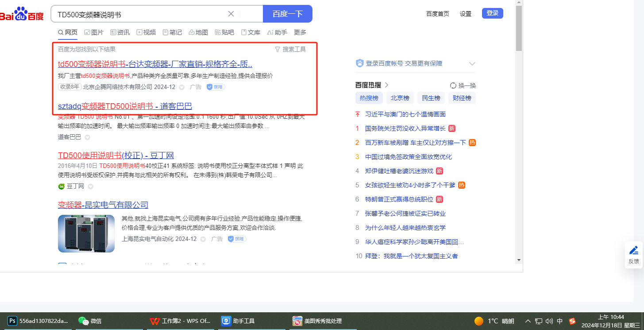The image size is (644, 330).
Task: Open the 设置 menu
Action: point(466,14)
